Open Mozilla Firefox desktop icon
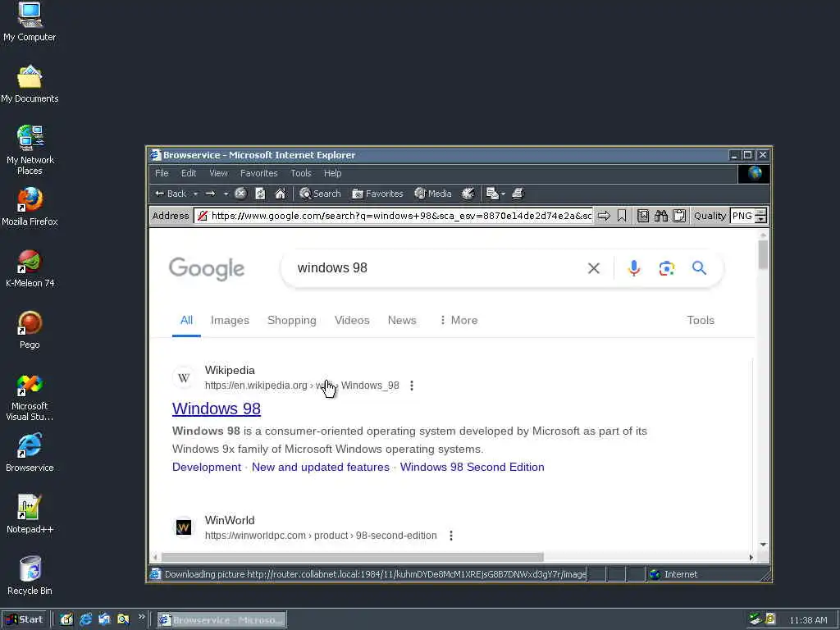The image size is (840, 630). (x=30, y=207)
